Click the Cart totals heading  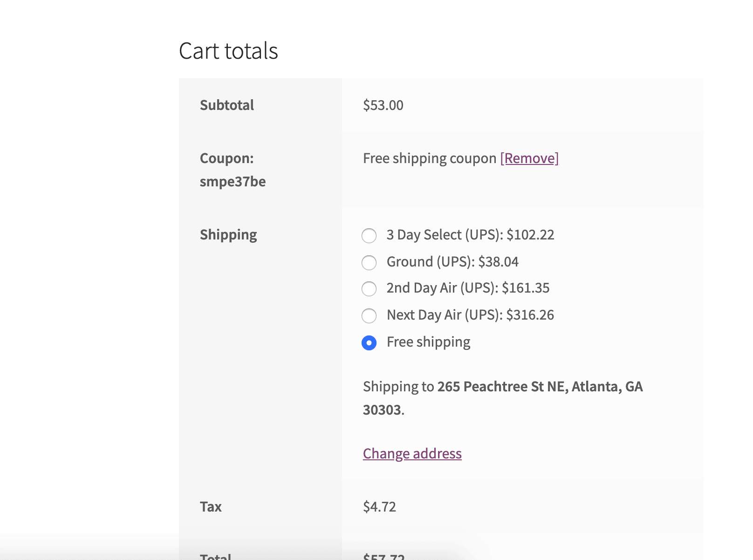228,51
